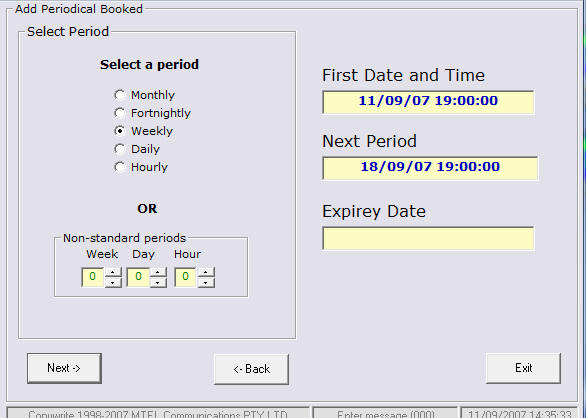The height and width of the screenshot is (418, 586).
Task: Increase the Week spinner value
Action: click(x=113, y=273)
